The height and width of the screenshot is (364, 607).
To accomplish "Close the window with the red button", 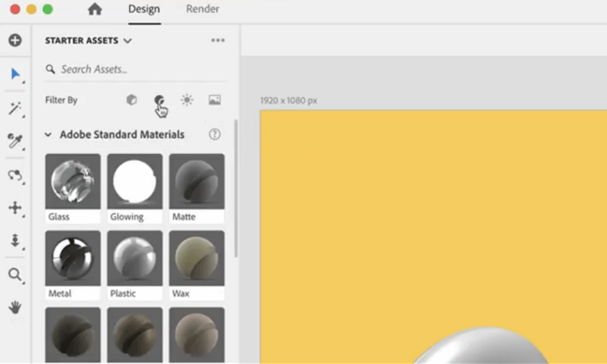I will [15, 9].
